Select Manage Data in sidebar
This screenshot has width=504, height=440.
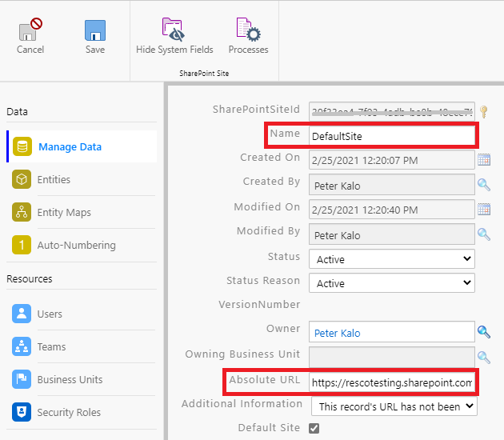tap(70, 147)
